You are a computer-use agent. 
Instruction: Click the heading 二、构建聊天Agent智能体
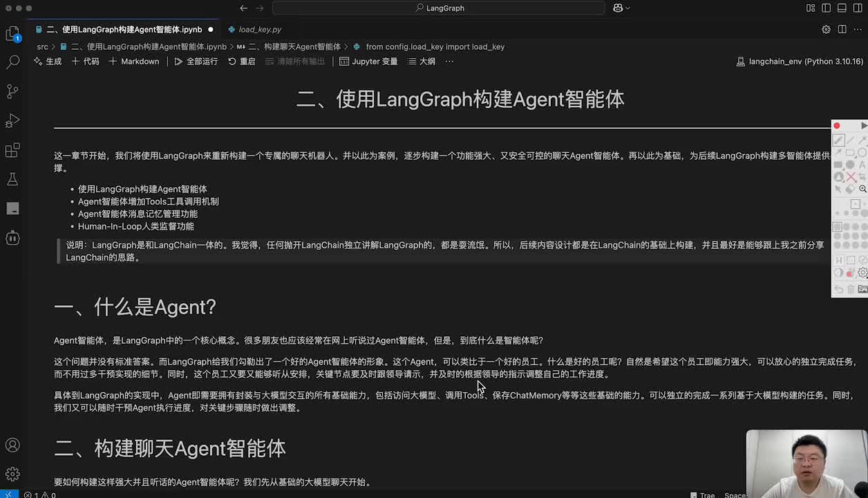[x=170, y=448]
